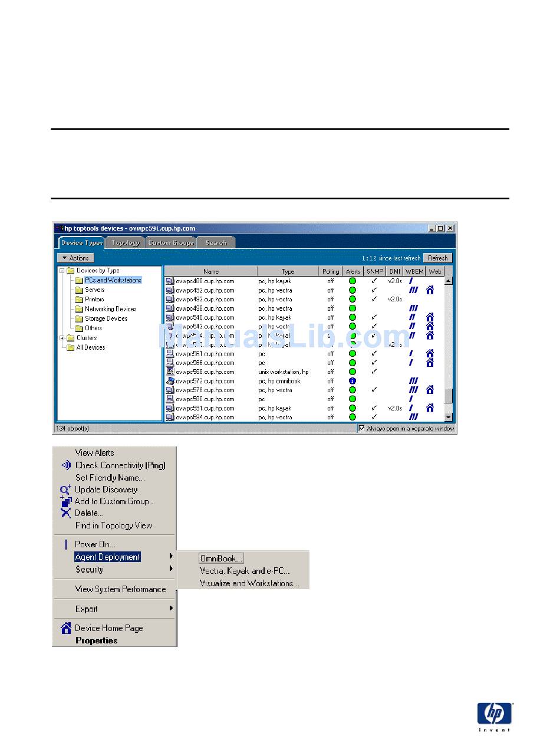Choose View Alerts from context menu

[94, 453]
